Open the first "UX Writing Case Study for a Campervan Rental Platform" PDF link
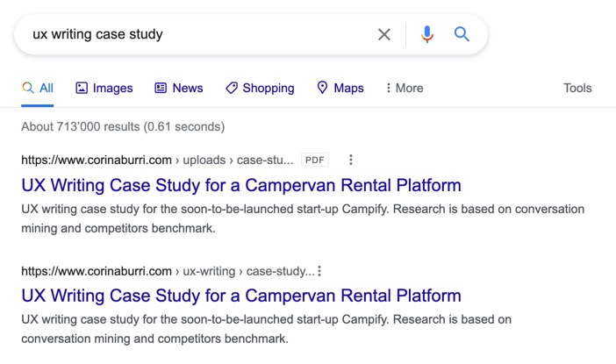The height and width of the screenshot is (364, 616). coord(241,185)
